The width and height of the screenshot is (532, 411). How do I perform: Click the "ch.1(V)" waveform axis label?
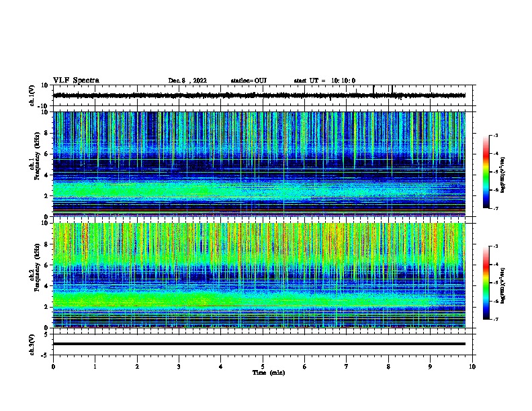(x=32, y=95)
